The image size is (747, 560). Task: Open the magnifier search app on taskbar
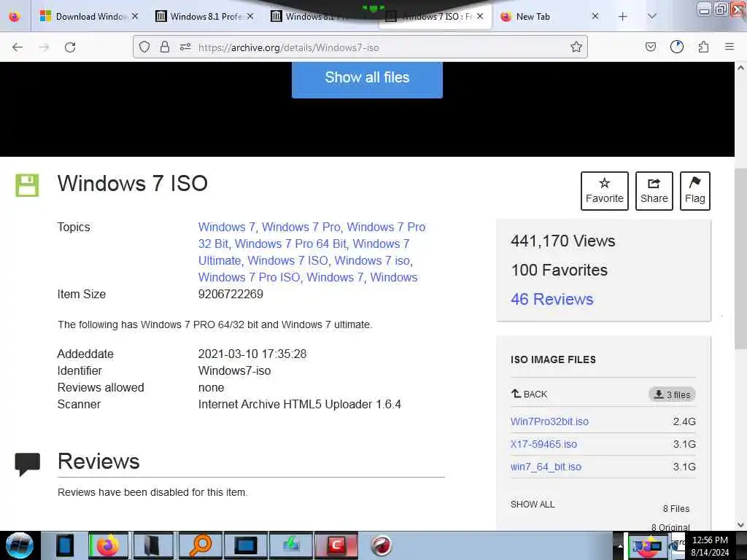pyautogui.click(x=200, y=545)
